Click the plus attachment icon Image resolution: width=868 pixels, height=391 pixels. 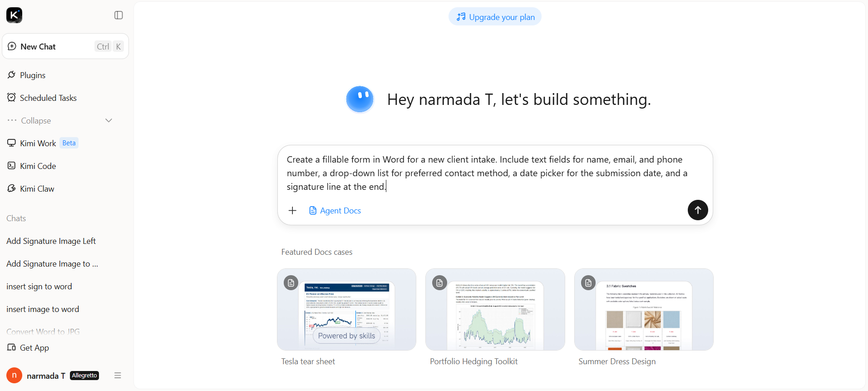tap(292, 210)
